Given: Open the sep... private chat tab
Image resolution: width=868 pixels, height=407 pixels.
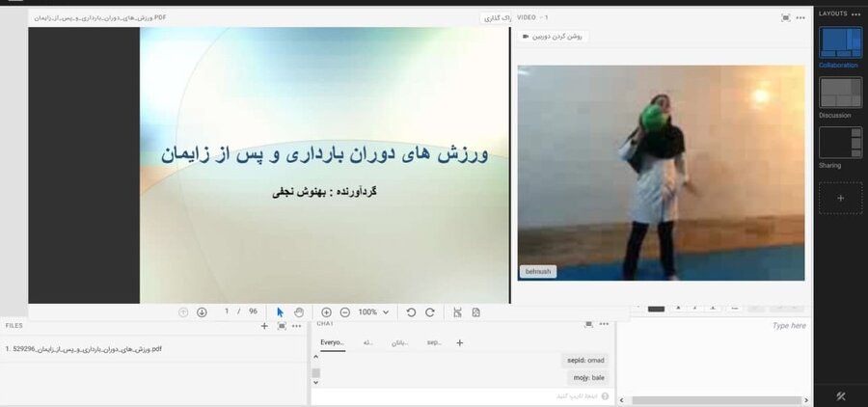Looking at the screenshot, I should click(433, 342).
